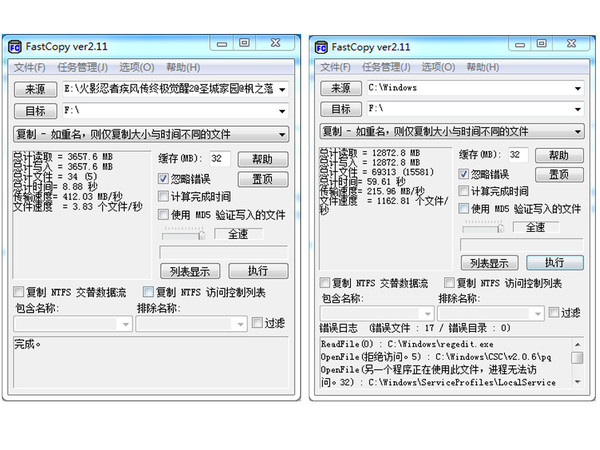Maximize the left FastCopy window
This screenshot has width=600, height=450.
coord(245,43)
